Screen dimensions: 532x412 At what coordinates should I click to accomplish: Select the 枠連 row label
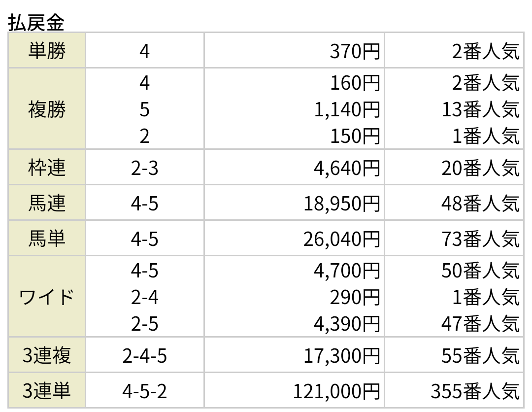[47, 168]
